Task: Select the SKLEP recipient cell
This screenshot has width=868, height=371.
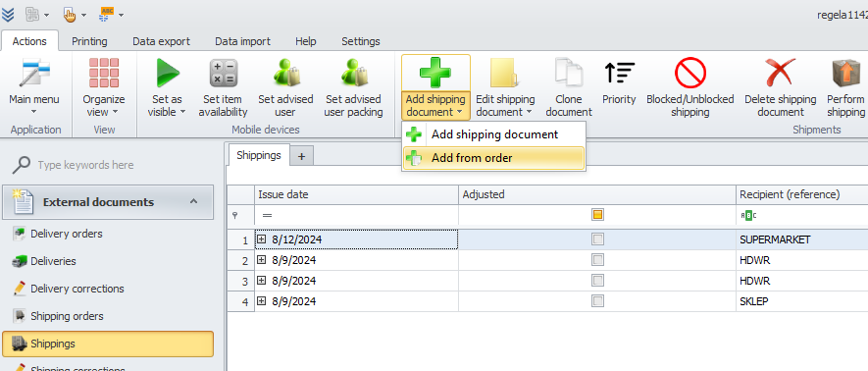Action: (x=801, y=301)
